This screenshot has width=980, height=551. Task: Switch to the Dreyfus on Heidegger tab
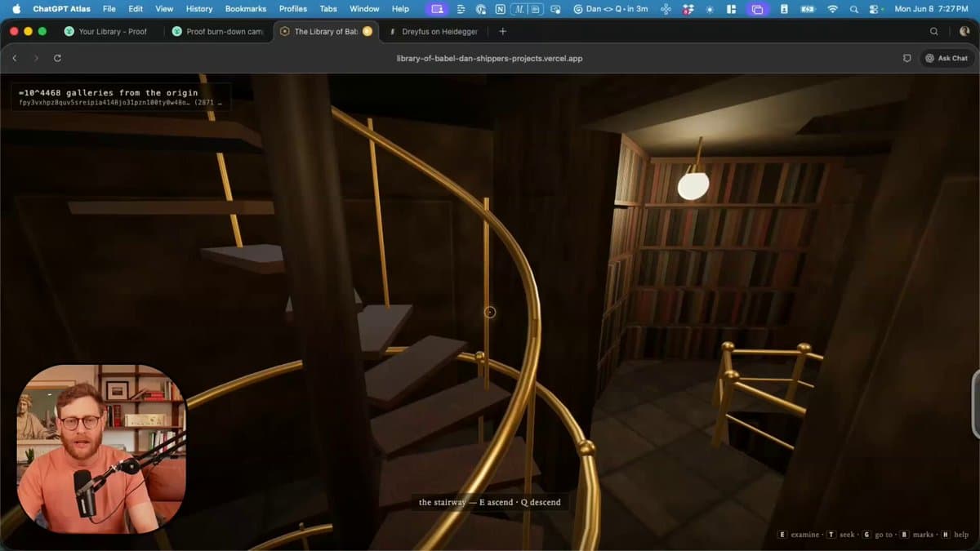pyautogui.click(x=434, y=31)
